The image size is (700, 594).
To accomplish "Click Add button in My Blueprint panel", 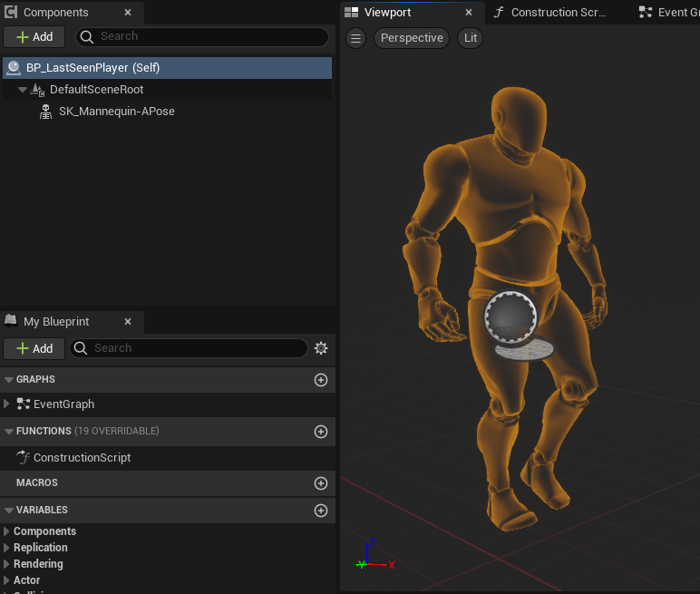I will point(34,348).
